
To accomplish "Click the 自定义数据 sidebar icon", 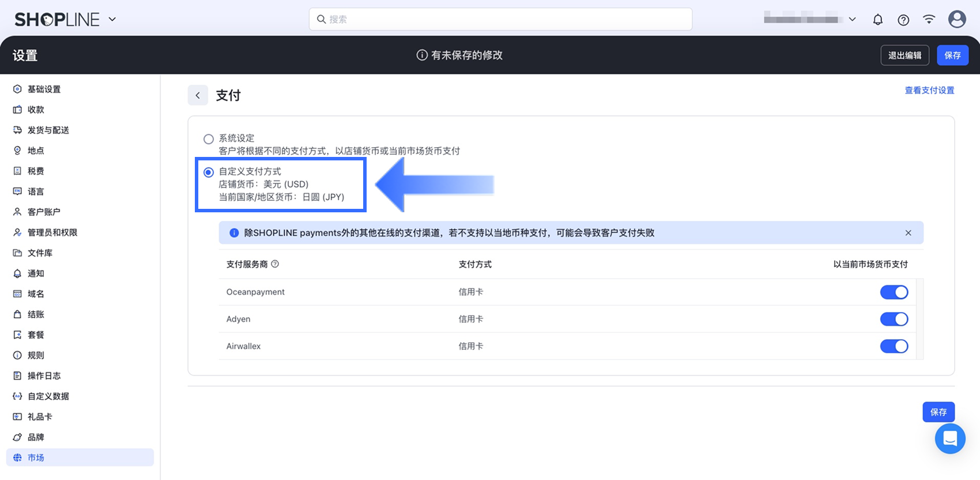I will [x=17, y=396].
